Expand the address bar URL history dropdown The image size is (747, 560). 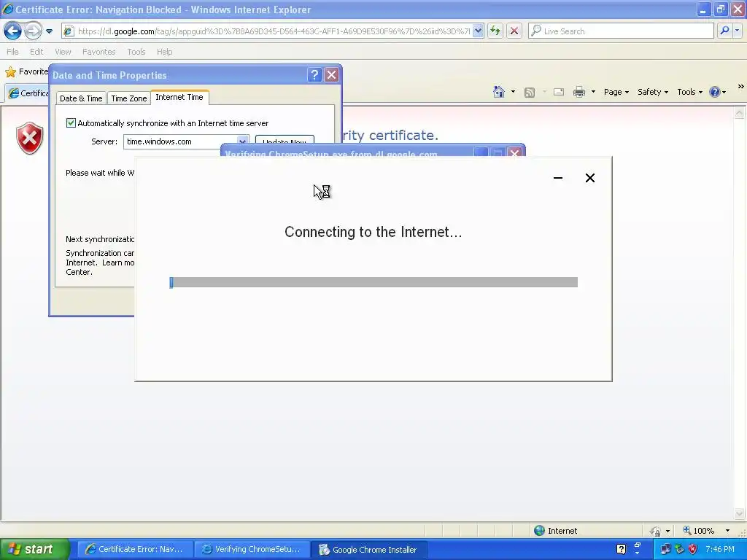[478, 31]
